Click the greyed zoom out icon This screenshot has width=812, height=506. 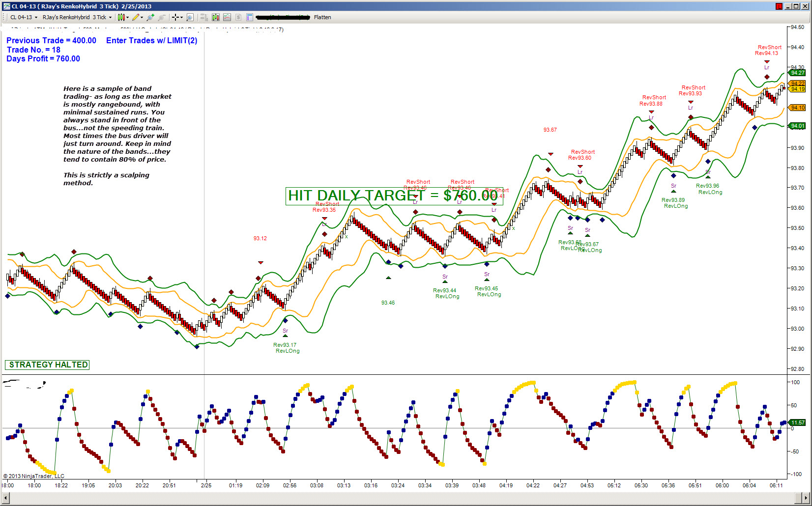click(x=161, y=17)
